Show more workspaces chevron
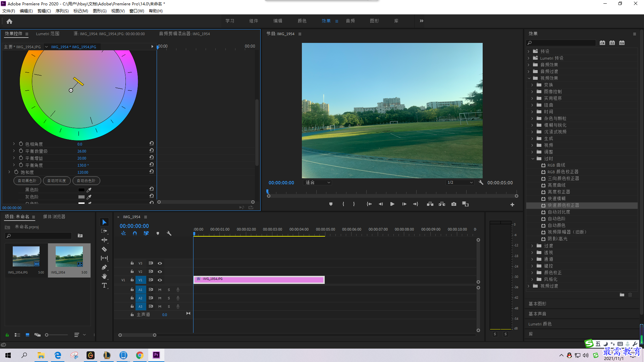This screenshot has height=362, width=644. click(x=422, y=21)
